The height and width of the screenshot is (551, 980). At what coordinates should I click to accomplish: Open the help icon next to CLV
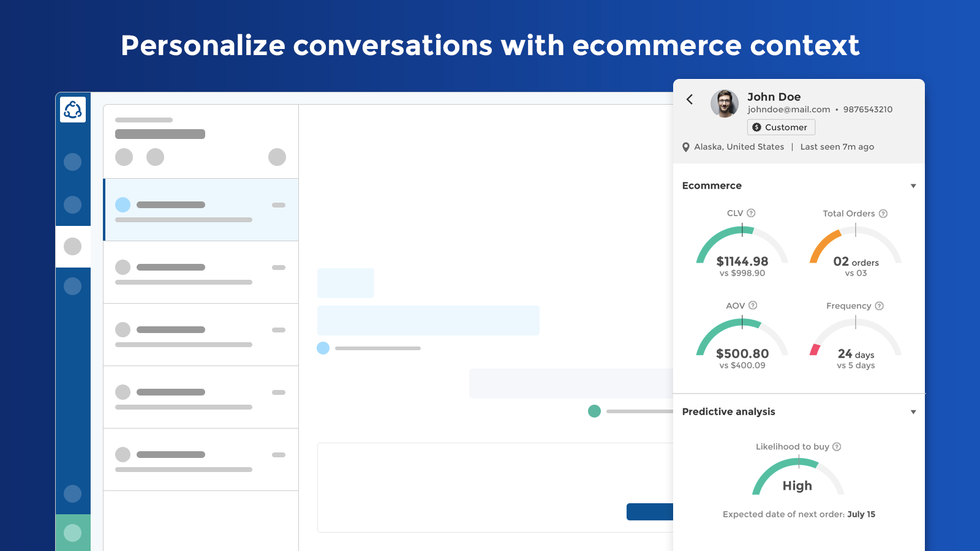pos(751,213)
